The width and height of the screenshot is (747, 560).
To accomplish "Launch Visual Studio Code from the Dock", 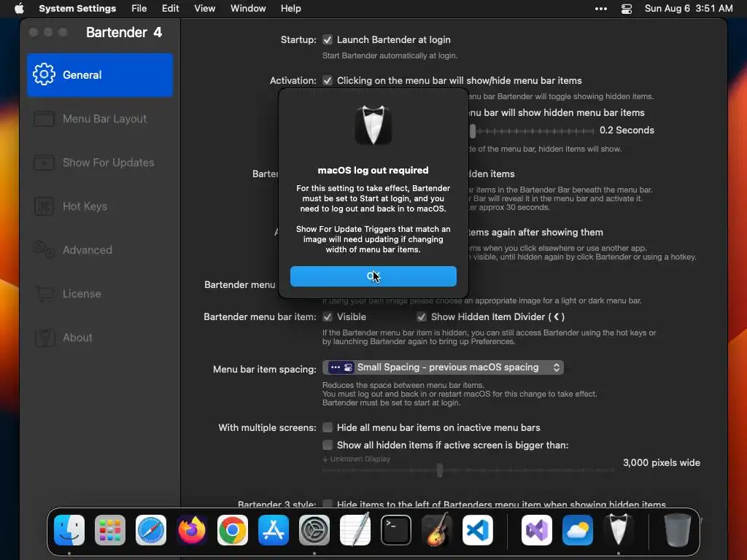I will pos(478,530).
